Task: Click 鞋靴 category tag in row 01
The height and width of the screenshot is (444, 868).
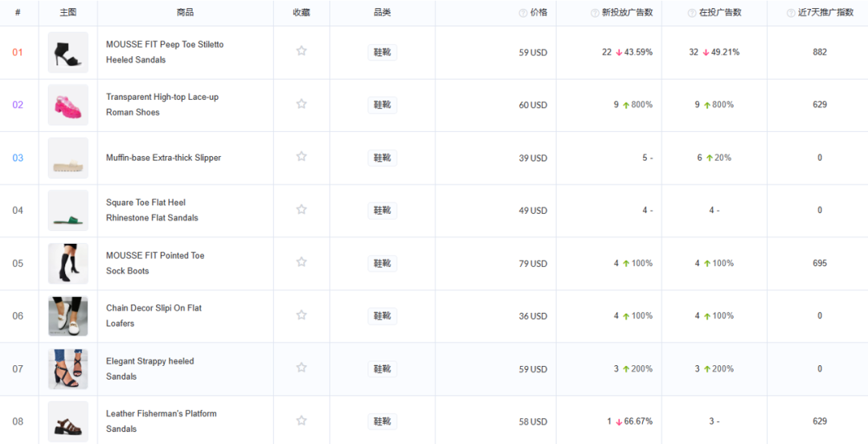Action: 382,52
